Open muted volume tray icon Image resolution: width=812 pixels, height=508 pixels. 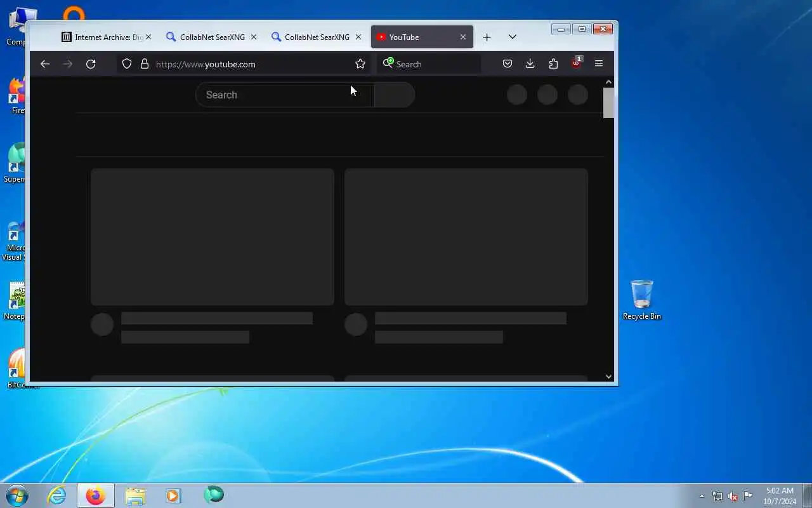pos(733,496)
